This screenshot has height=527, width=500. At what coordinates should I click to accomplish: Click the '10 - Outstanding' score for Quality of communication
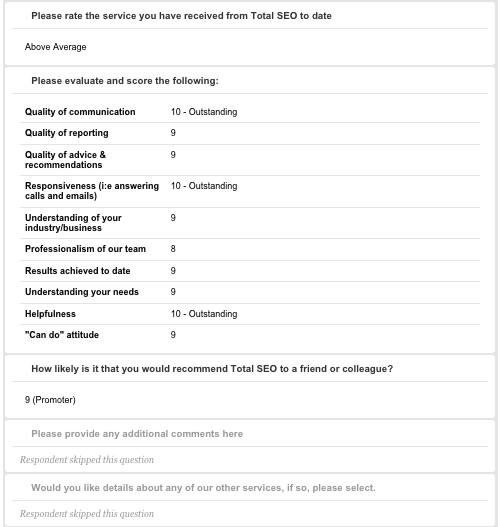(x=204, y=112)
